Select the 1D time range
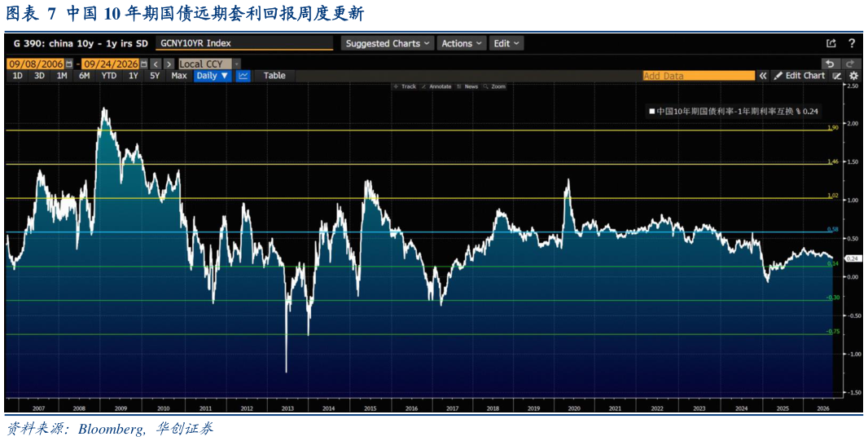868x441 pixels. (18, 76)
